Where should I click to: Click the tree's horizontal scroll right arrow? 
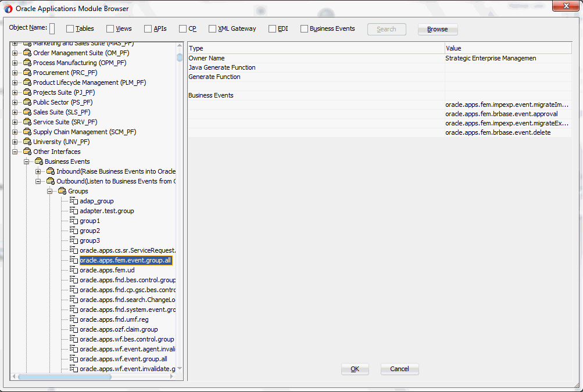(x=171, y=377)
